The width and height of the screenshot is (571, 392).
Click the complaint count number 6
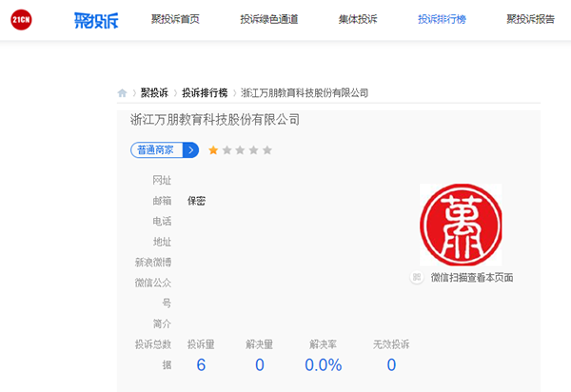tap(201, 365)
